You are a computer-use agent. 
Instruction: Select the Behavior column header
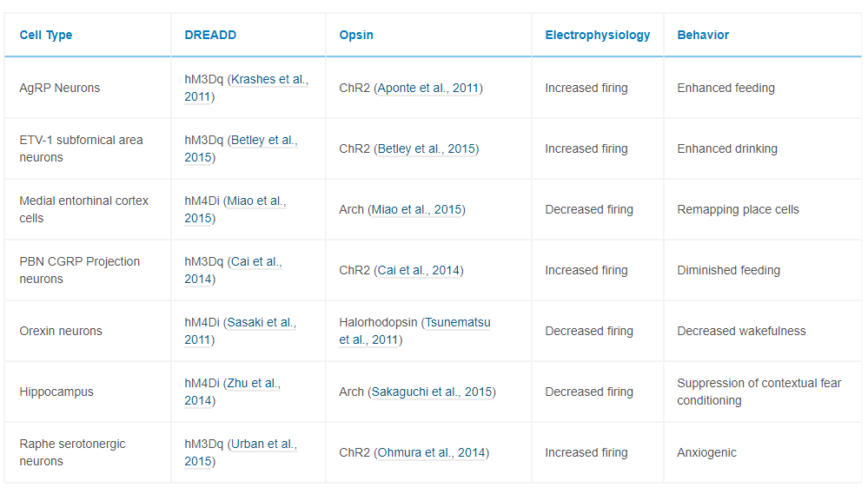(x=703, y=36)
